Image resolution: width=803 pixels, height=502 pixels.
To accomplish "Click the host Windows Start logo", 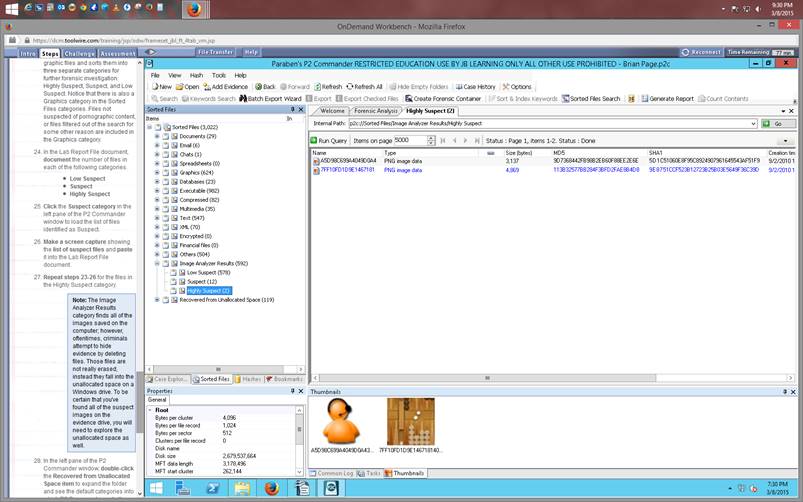I will point(11,9).
